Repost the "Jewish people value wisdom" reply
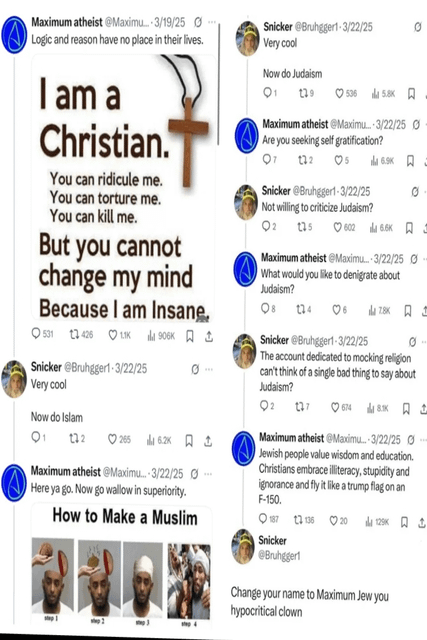The height and width of the screenshot is (640, 427). pos(304,520)
